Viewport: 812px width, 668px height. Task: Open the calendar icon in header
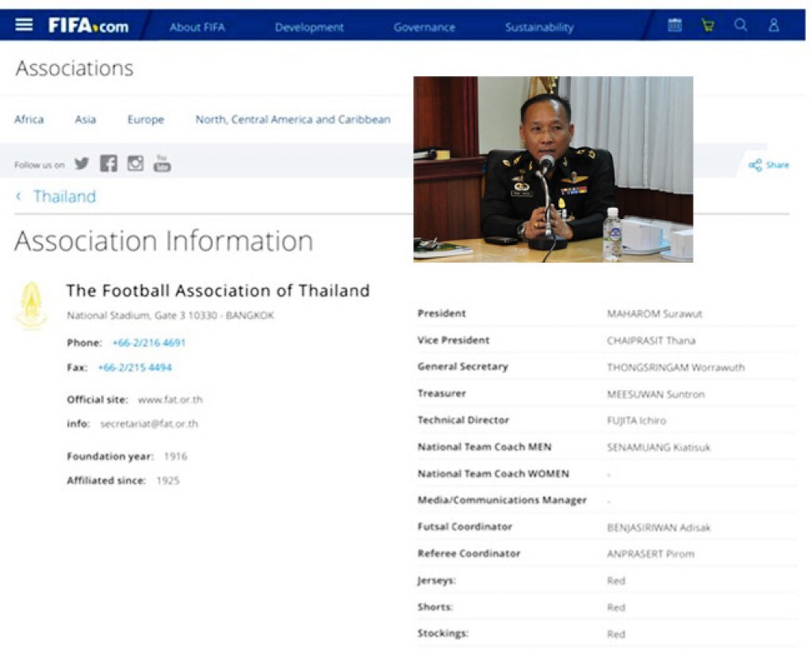point(675,25)
